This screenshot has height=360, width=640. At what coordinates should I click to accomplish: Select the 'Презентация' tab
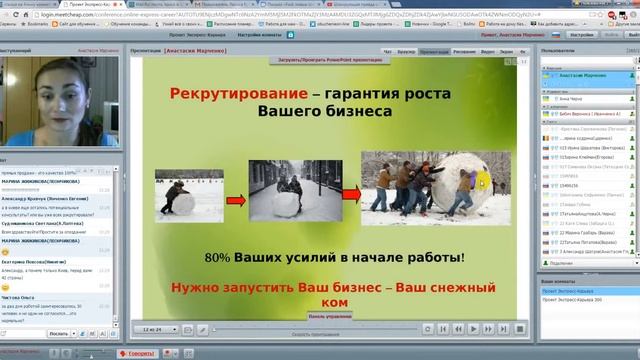(x=434, y=52)
